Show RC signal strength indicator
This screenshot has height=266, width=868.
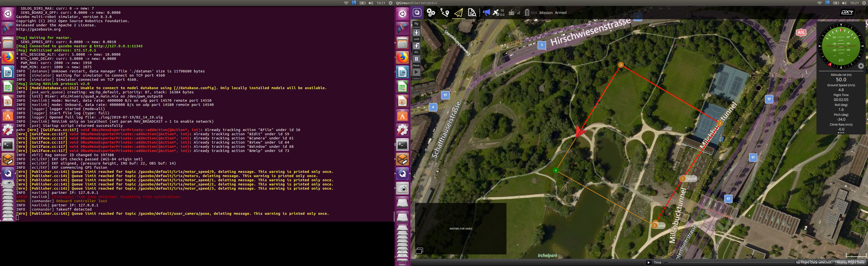(514, 13)
